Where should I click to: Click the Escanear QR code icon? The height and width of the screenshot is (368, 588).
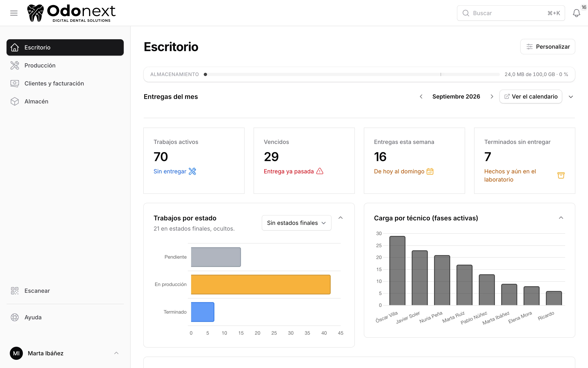(14, 291)
